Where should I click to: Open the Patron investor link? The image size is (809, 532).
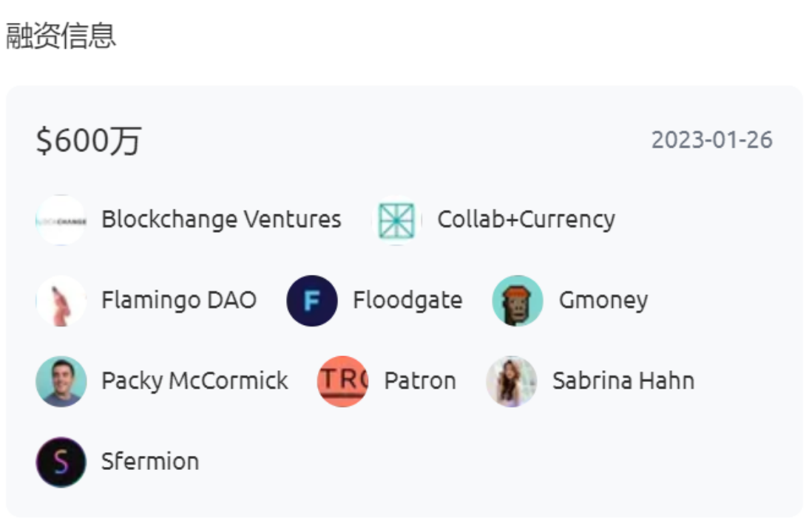(x=420, y=381)
